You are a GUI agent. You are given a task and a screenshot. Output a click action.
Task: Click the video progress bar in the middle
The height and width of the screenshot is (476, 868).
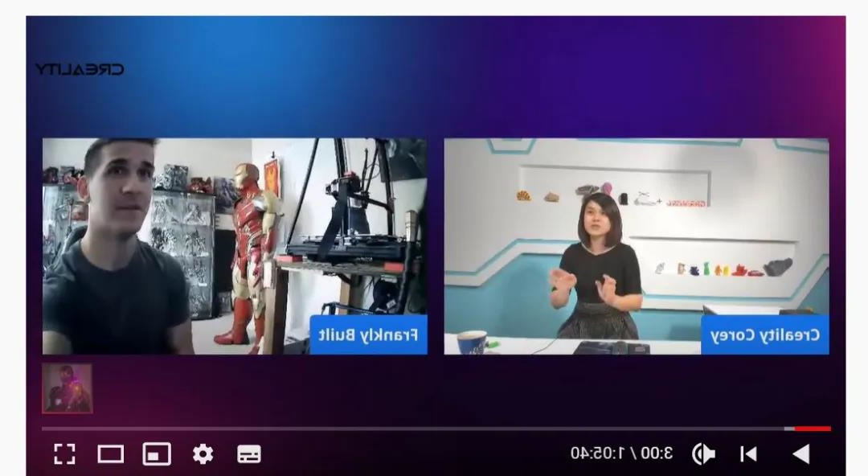tap(434, 429)
